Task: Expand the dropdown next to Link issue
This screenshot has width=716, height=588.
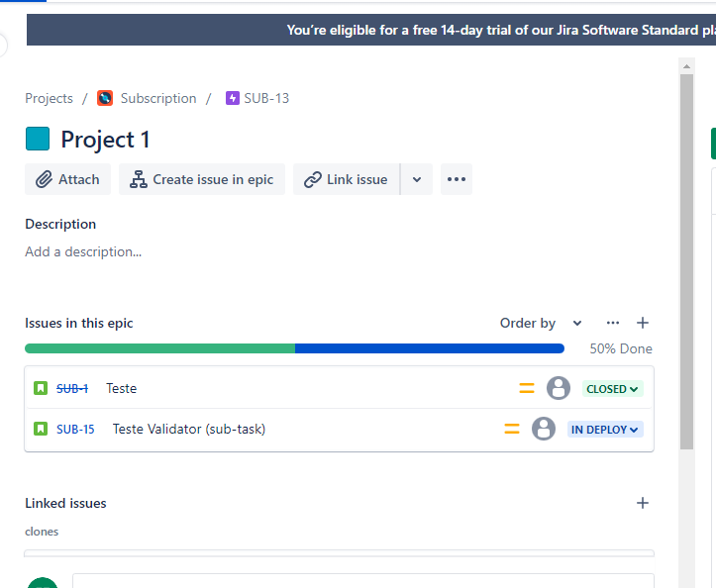Action: point(417,179)
